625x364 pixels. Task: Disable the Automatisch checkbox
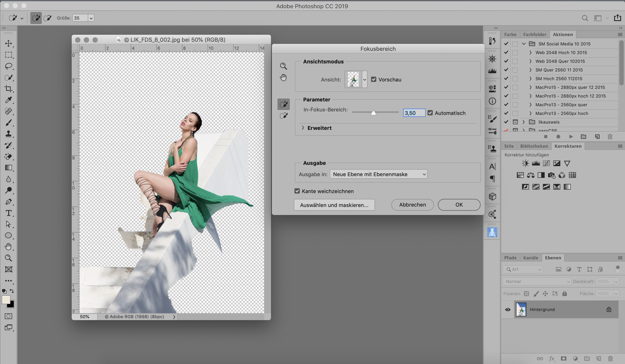click(430, 113)
